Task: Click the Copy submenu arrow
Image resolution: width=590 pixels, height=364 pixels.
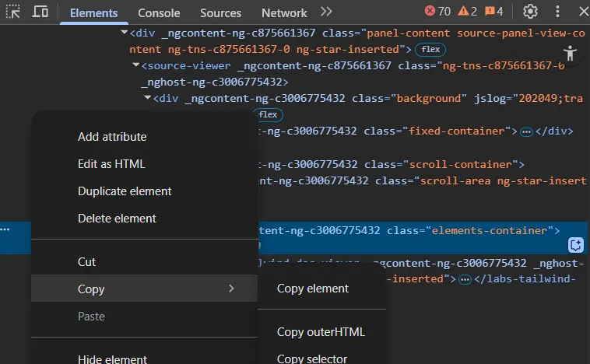Action: (231, 289)
